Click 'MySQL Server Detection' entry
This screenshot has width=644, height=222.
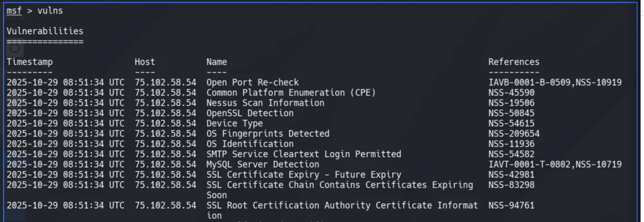(263, 164)
